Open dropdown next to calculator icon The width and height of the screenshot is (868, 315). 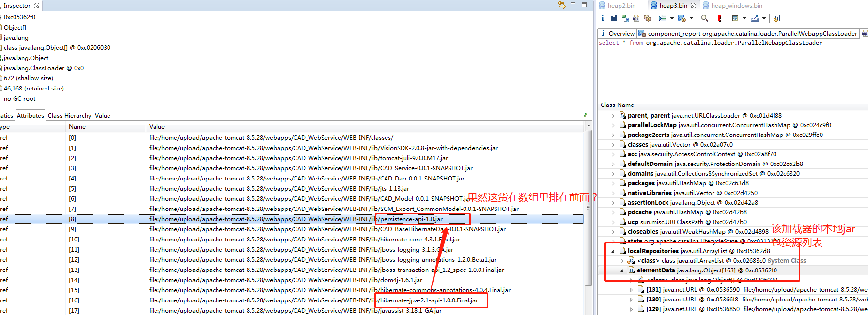(x=744, y=18)
